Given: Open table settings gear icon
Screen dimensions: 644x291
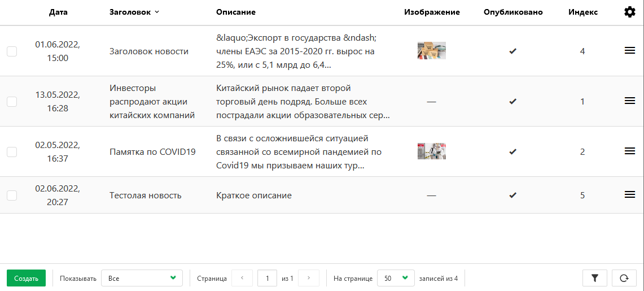Looking at the screenshot, I should [x=629, y=12].
